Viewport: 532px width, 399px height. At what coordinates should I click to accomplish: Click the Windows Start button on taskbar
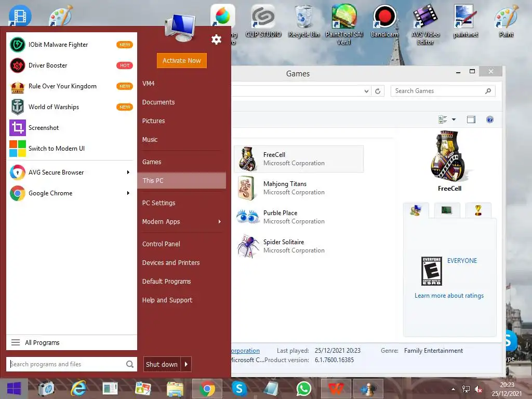coord(14,389)
